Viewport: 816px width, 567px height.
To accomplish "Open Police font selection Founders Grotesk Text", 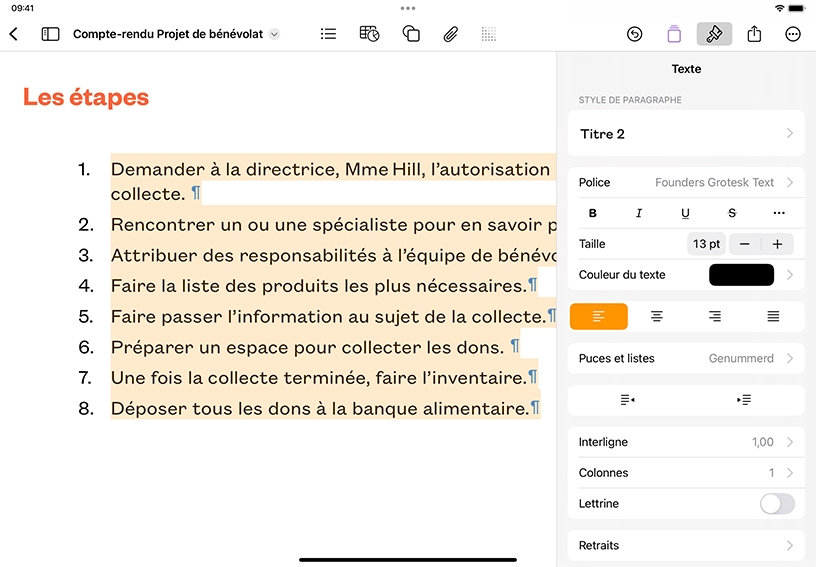I will pos(686,183).
